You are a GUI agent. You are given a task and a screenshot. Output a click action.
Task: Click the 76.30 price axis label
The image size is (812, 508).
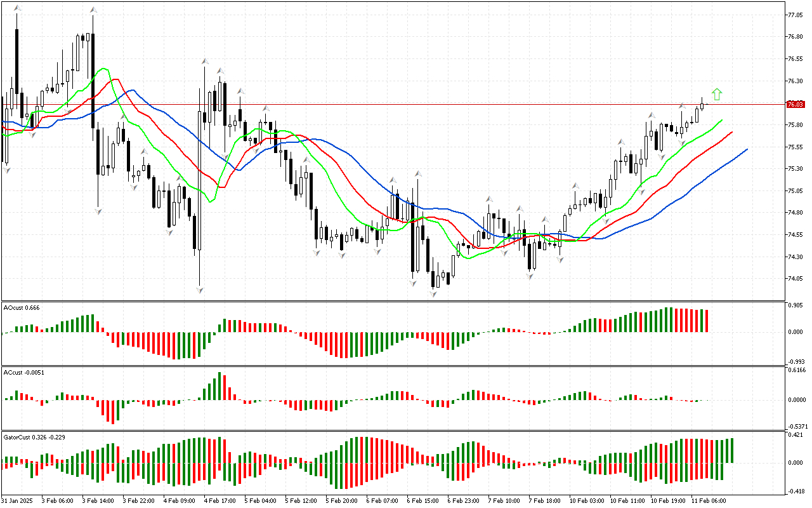(x=795, y=81)
